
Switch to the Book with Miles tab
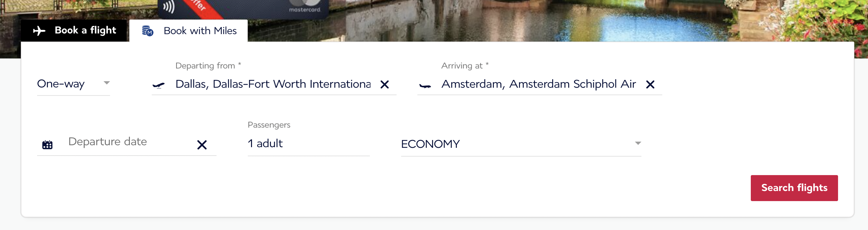pyautogui.click(x=189, y=31)
